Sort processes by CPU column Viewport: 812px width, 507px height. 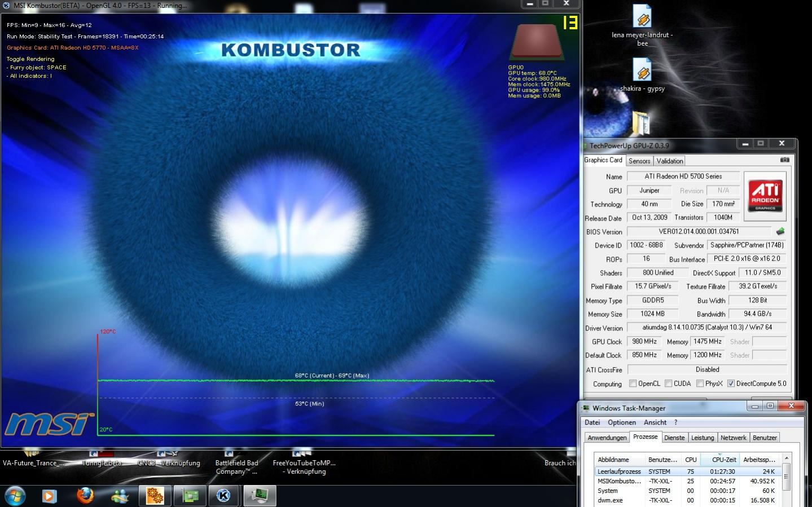point(691,460)
